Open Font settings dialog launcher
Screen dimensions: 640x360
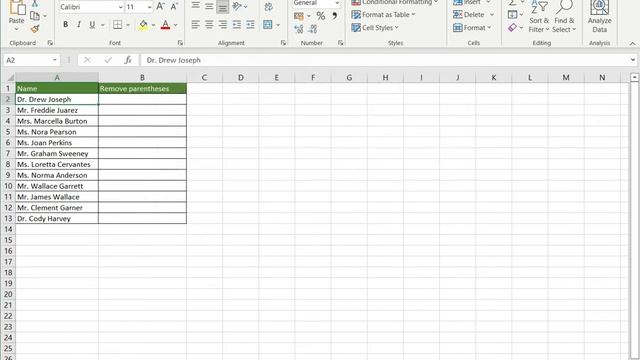(180, 43)
